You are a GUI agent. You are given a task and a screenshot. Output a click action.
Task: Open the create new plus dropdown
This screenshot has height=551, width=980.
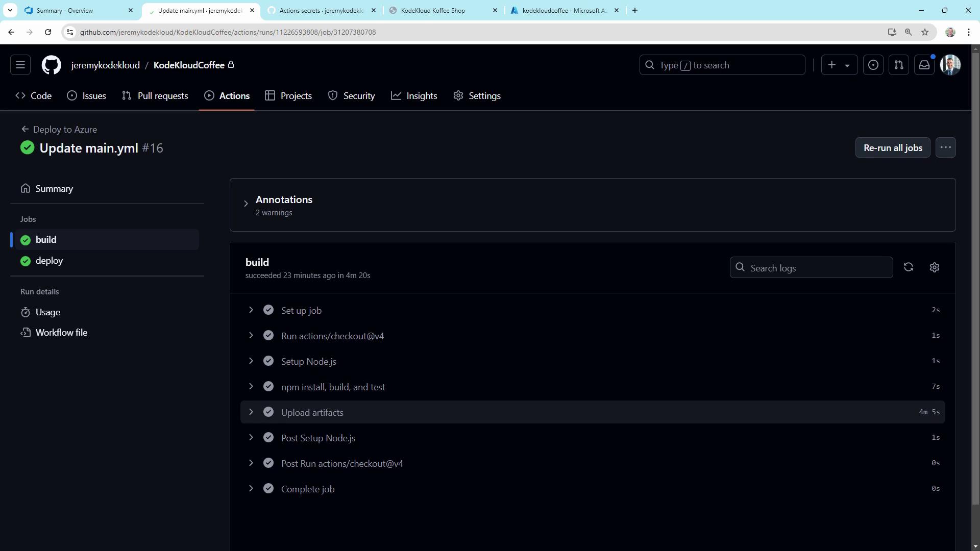[839, 65]
